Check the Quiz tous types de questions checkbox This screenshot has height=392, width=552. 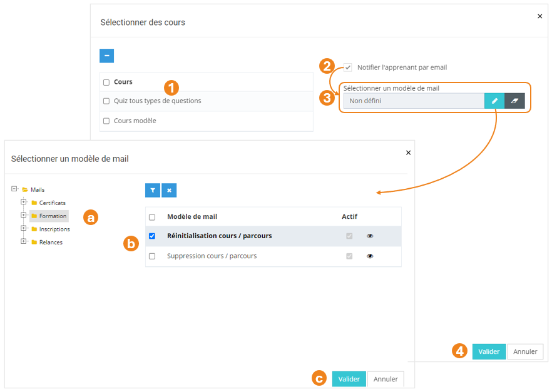pos(106,101)
